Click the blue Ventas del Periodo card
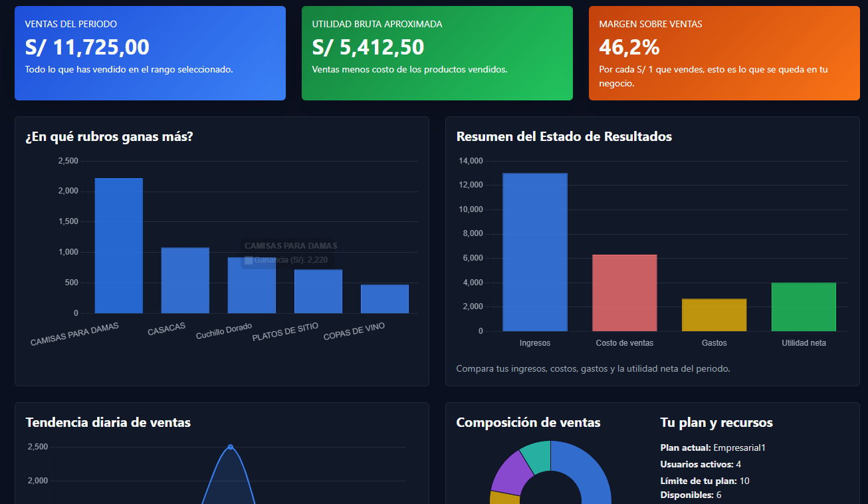The height and width of the screenshot is (504, 868). [150, 53]
